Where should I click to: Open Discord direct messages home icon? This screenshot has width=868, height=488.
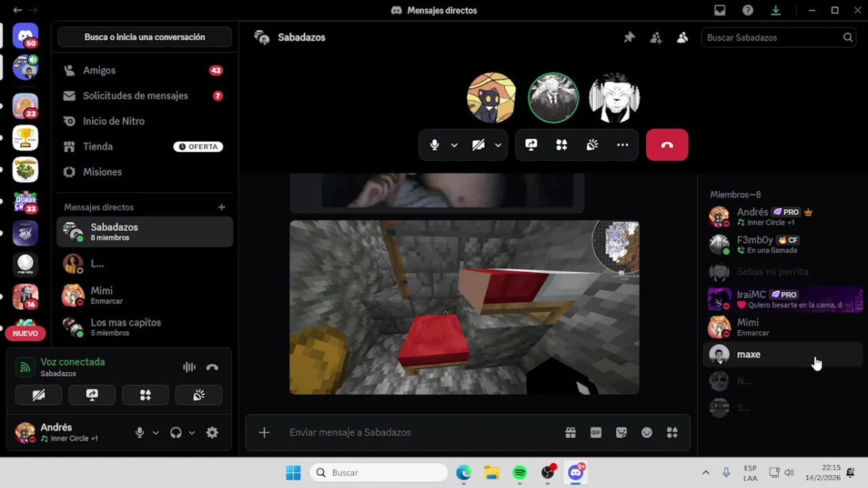tap(25, 36)
